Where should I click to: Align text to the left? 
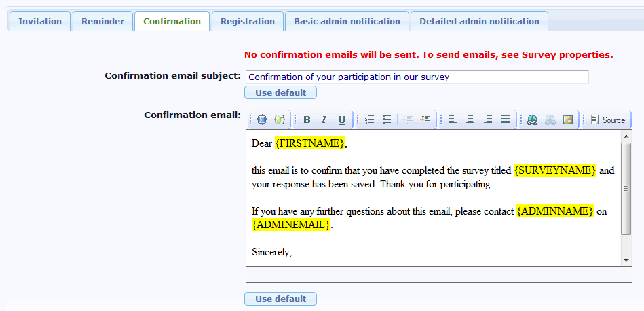coord(453,120)
